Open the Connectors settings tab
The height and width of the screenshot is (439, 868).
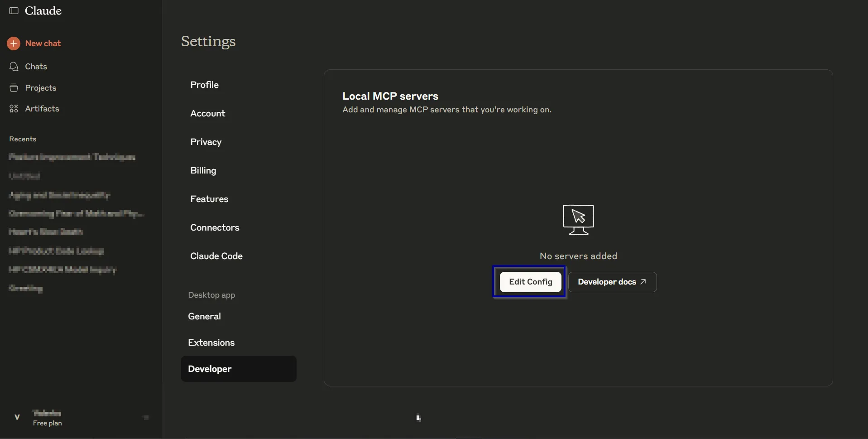215,227
